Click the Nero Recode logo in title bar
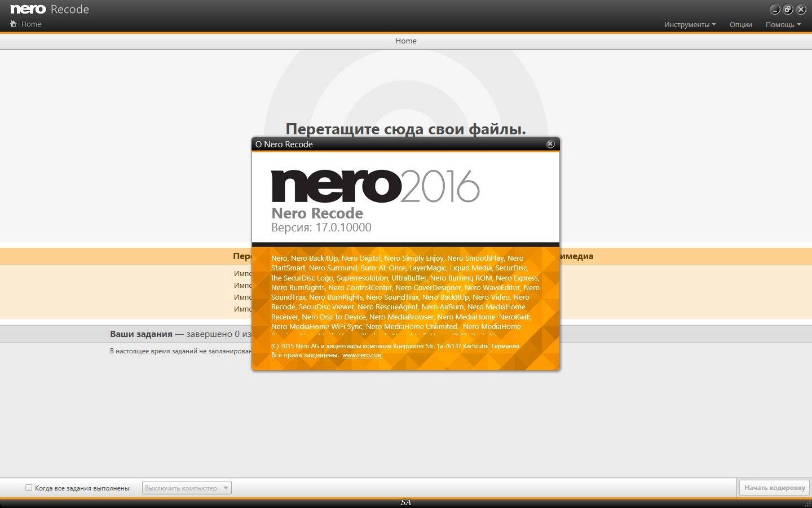812x508 pixels. tap(50, 9)
